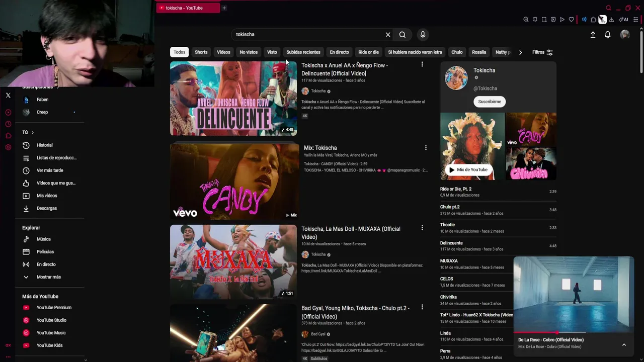Click the blue sound waves extension icon

pyautogui.click(x=584, y=20)
